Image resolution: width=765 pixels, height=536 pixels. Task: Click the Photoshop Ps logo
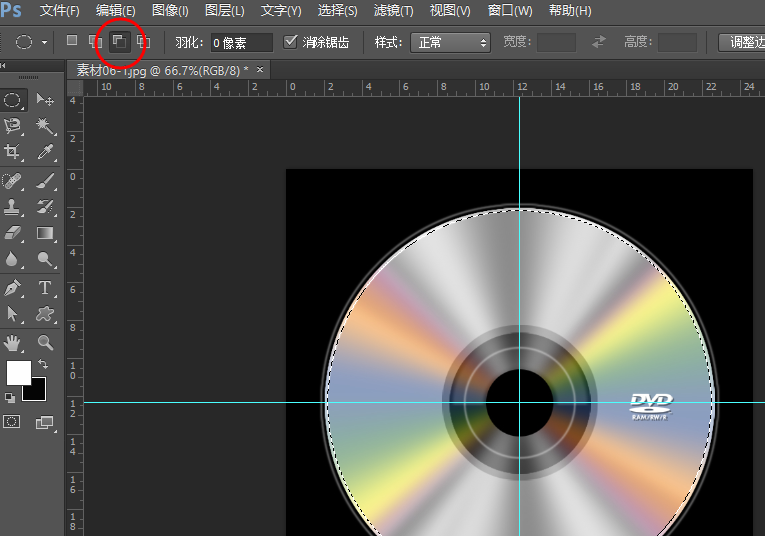point(11,10)
